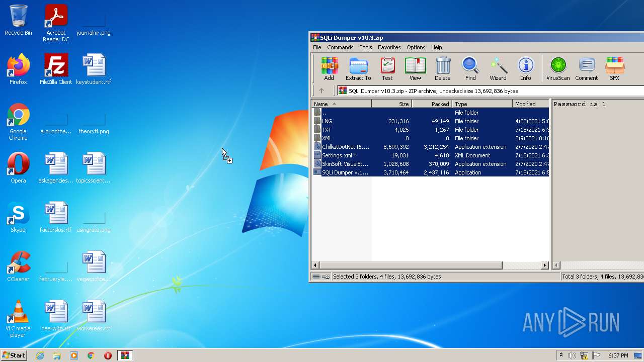Image resolution: width=644 pixels, height=362 pixels.
Task: Sort by the Size column header
Action: point(392,104)
